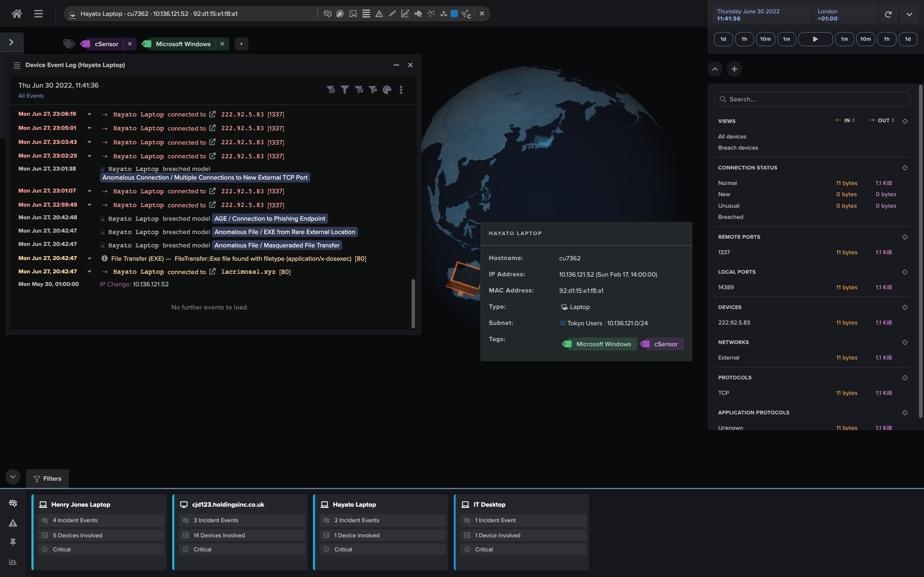
Task: Open the hamburger menu at top left
Action: click(x=38, y=14)
